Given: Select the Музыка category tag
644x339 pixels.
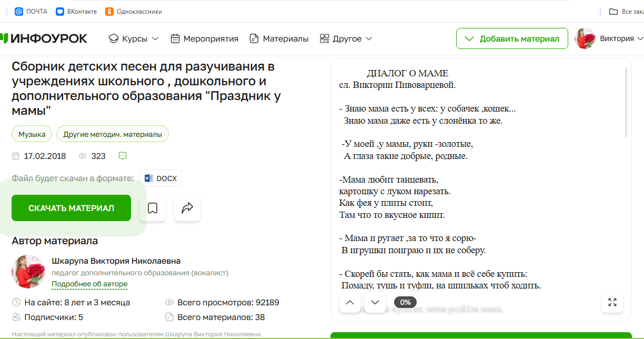Looking at the screenshot, I should pos(32,134).
